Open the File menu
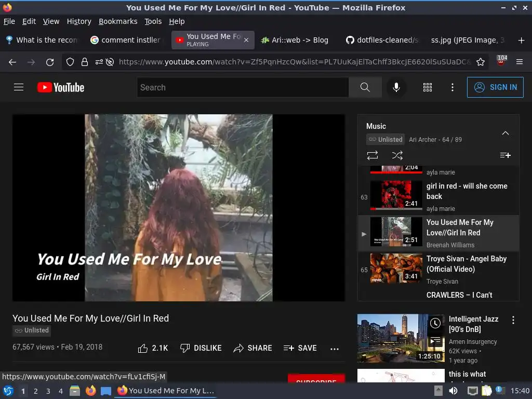Image resolution: width=532 pixels, height=399 pixels. (9, 21)
